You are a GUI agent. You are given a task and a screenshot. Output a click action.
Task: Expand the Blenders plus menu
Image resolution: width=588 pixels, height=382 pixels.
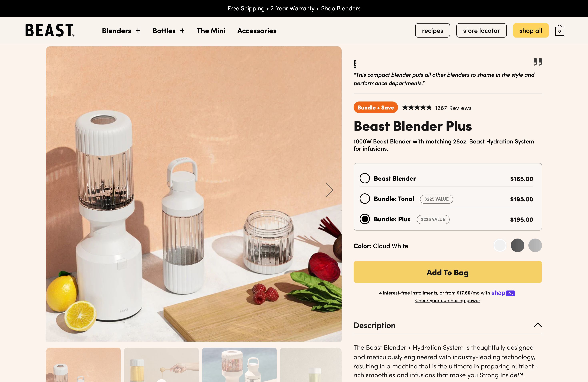(138, 31)
